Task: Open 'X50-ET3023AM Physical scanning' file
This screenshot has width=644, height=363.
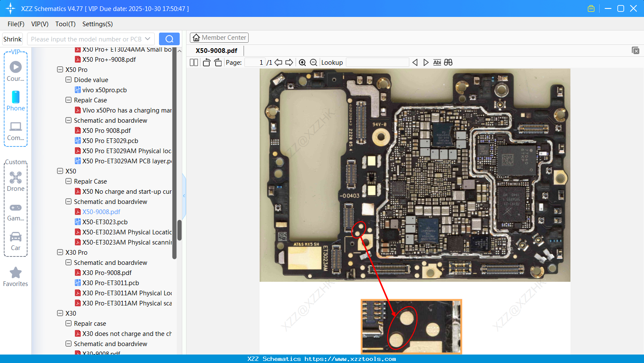Action: point(127,242)
